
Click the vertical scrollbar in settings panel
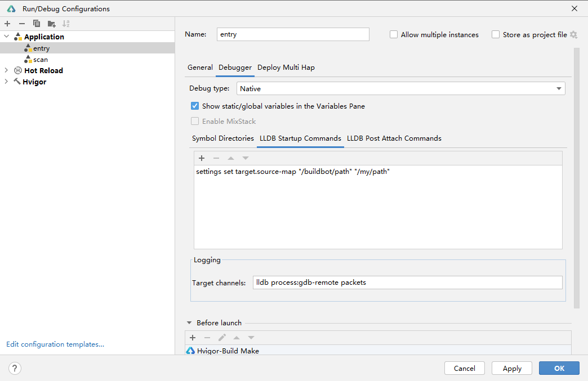click(x=576, y=177)
